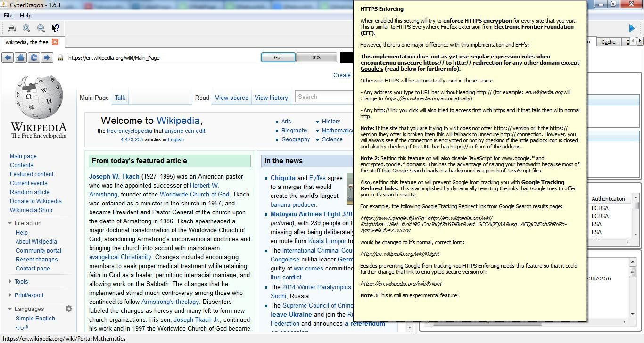Click the blue play arrow at top right
Image resolution: width=644 pixels, height=343 pixels.
[x=632, y=28]
